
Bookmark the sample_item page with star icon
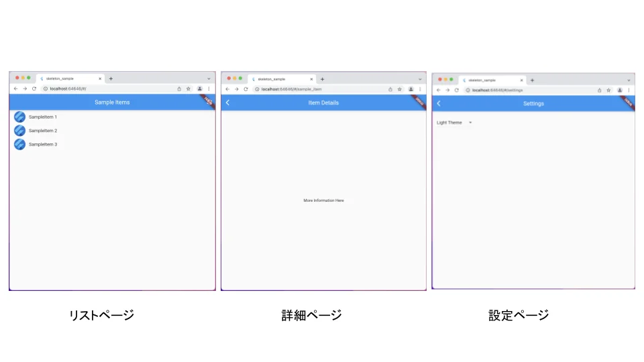click(x=400, y=89)
